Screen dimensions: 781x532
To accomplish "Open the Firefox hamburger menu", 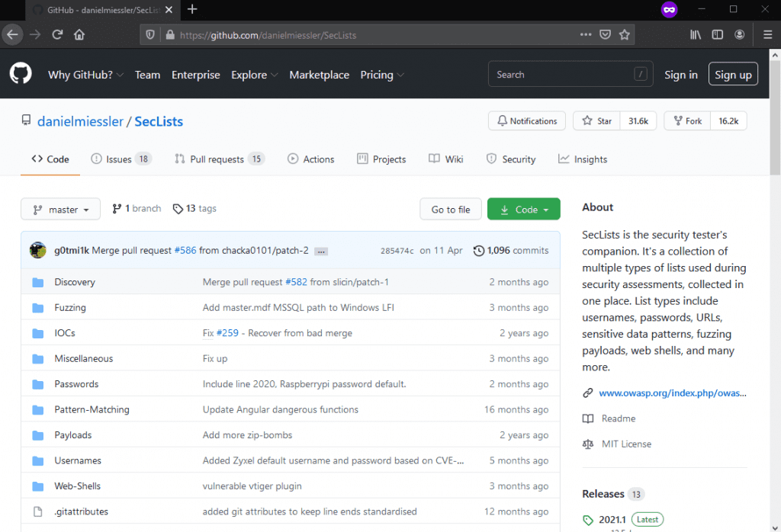I will (767, 34).
